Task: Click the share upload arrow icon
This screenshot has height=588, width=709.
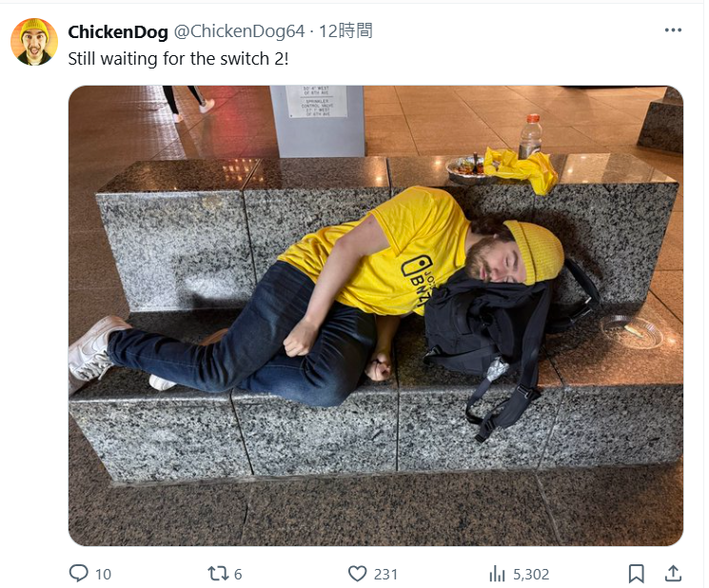Action: tap(673, 573)
